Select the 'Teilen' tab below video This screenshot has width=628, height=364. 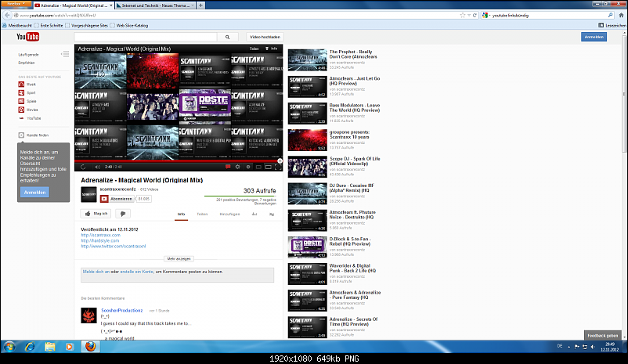coord(202,213)
